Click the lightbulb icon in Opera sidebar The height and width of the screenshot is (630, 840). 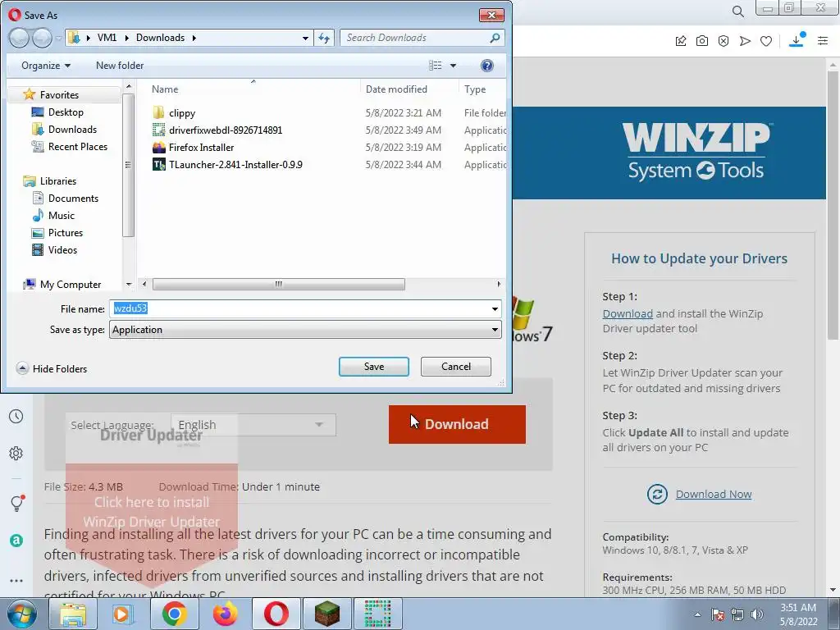tap(17, 503)
